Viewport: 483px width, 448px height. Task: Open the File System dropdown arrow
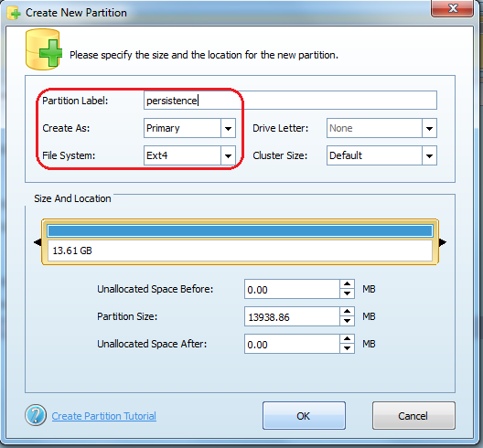point(228,155)
